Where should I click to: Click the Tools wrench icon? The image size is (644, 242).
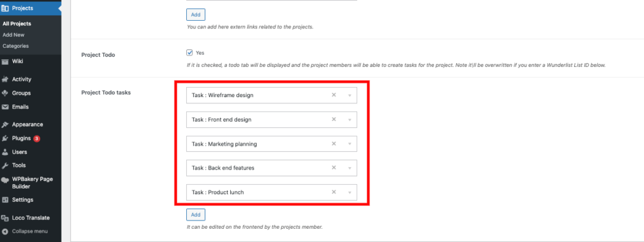pos(5,166)
